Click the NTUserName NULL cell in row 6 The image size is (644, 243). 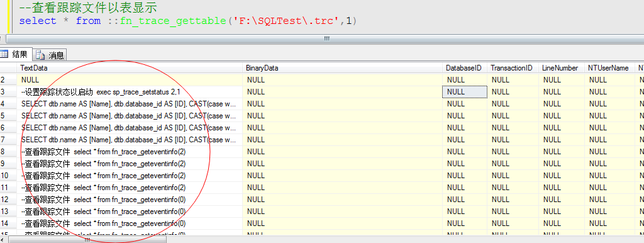point(609,128)
